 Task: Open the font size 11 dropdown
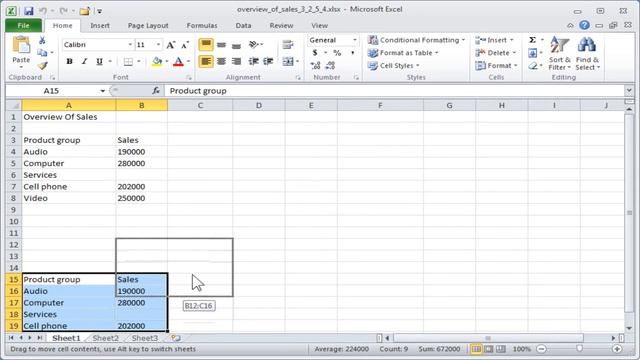[158, 44]
